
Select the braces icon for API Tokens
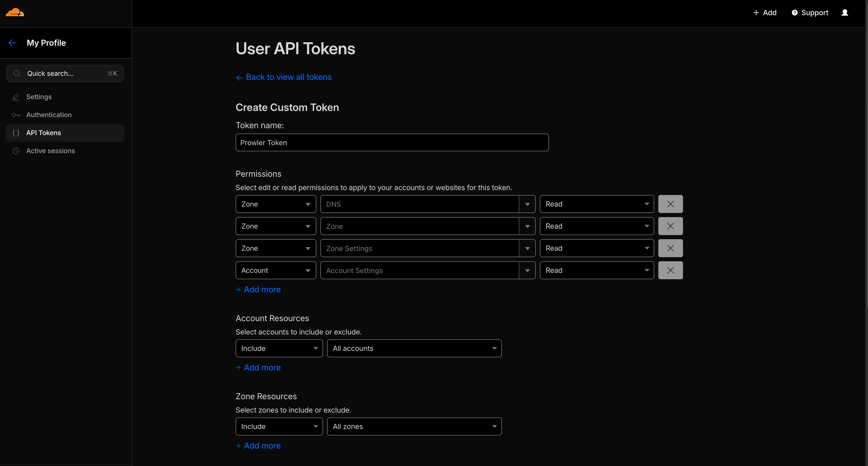click(x=15, y=133)
